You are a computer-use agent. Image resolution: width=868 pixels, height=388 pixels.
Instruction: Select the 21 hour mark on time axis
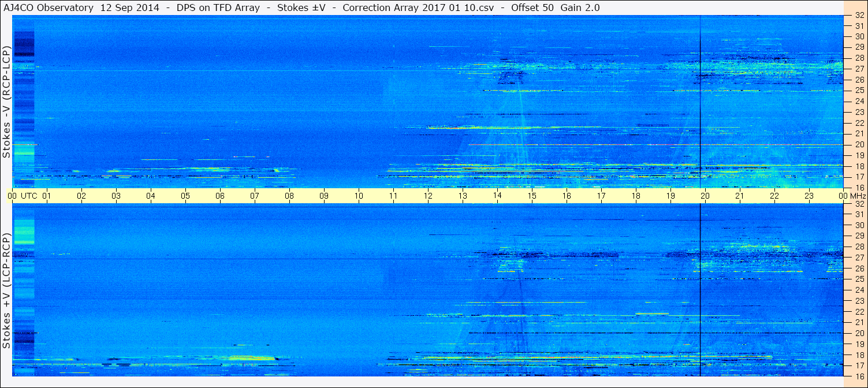click(x=740, y=196)
